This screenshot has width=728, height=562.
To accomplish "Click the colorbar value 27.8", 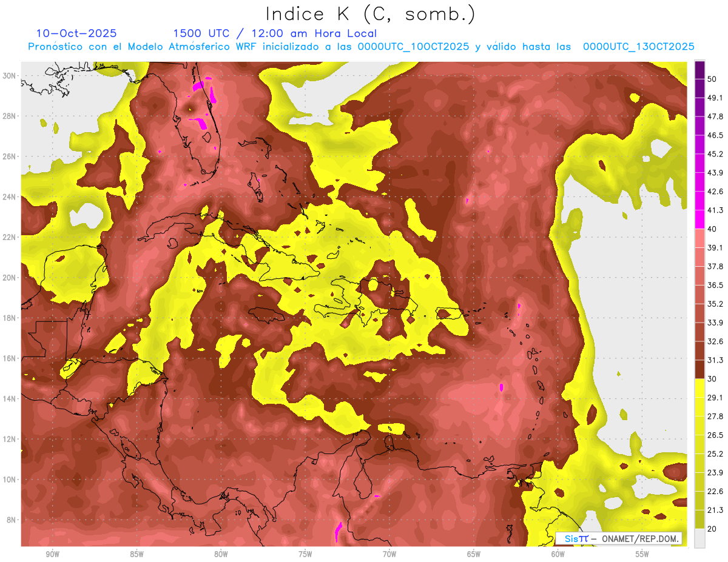I will coord(715,416).
